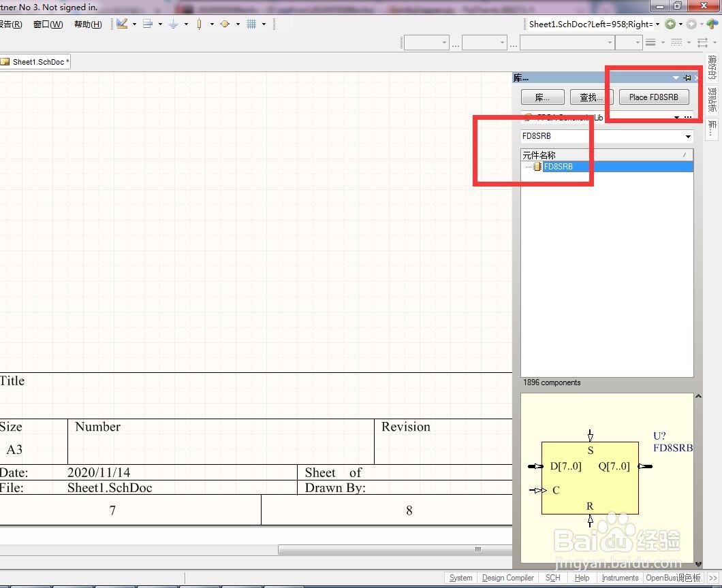Open the 剪贴板 clipboard side tab
The width and height of the screenshot is (722, 588).
(x=712, y=100)
